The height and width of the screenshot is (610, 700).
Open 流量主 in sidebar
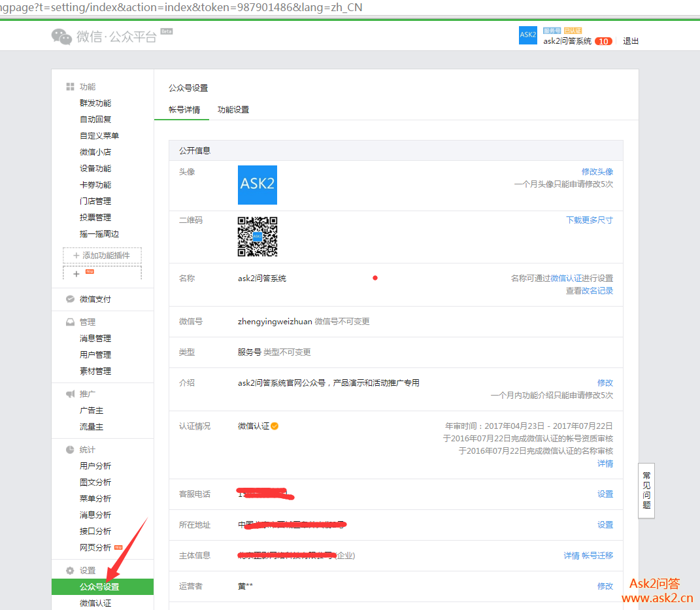click(91, 426)
